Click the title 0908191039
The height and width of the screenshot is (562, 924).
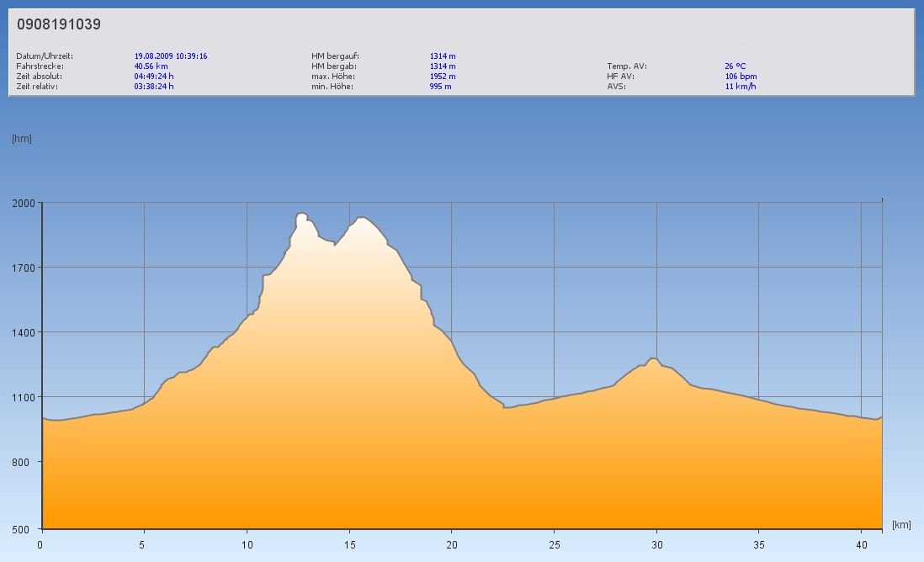[x=59, y=24]
